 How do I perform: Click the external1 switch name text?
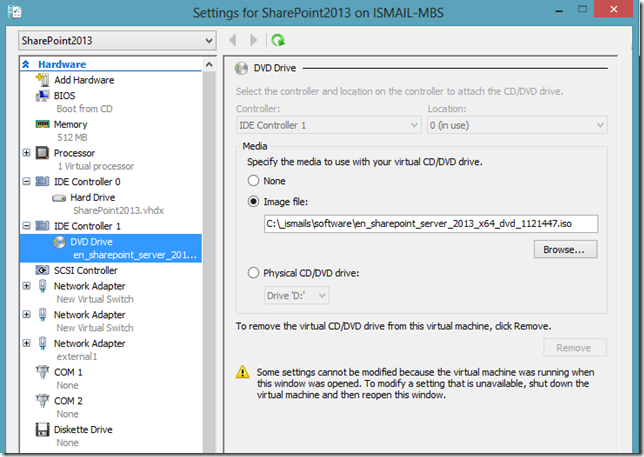pyautogui.click(x=77, y=356)
